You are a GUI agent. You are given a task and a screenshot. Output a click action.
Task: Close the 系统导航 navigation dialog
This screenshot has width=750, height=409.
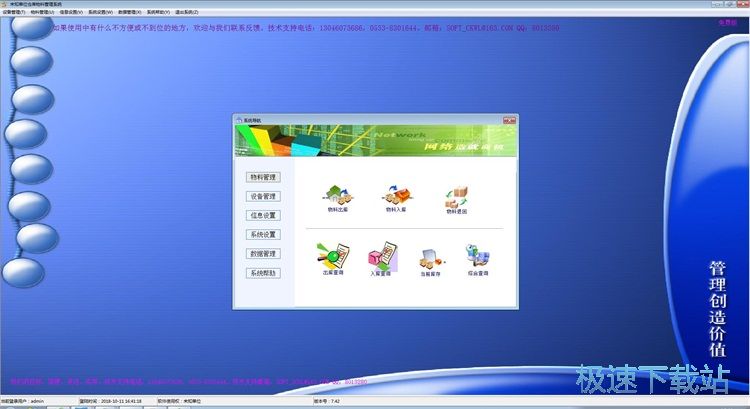[x=509, y=120]
